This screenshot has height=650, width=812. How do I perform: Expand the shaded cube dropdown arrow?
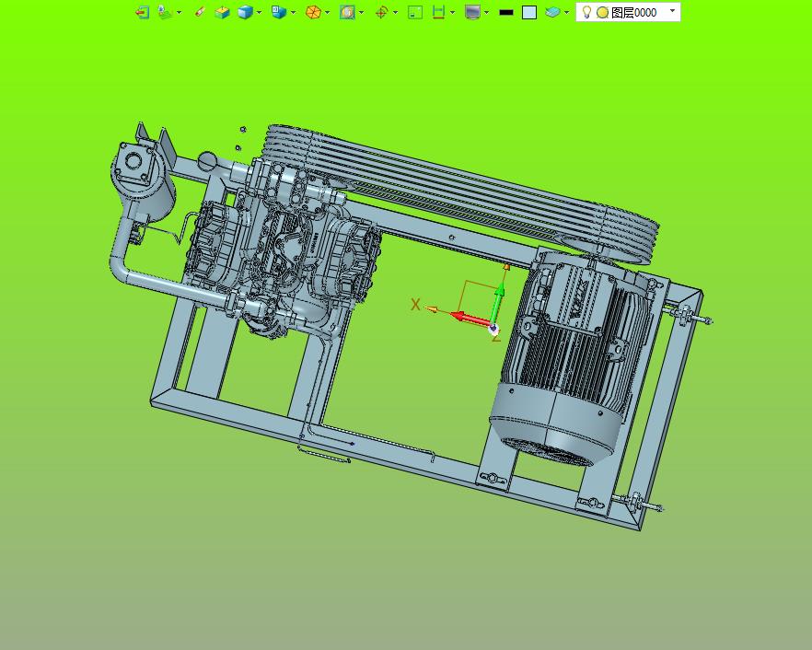[x=259, y=13]
